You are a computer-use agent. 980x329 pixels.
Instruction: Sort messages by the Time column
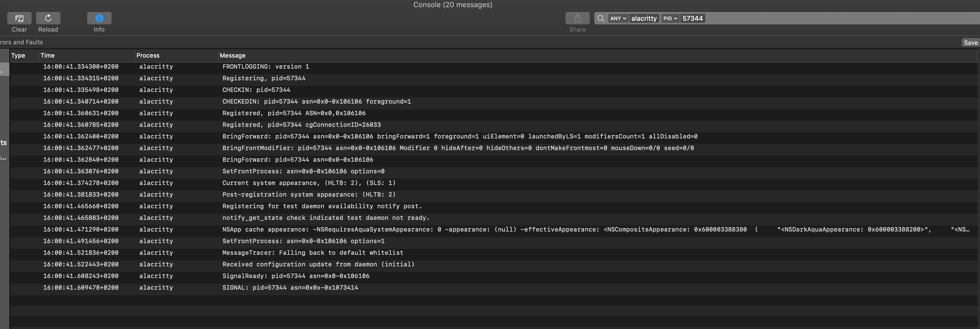click(47, 55)
